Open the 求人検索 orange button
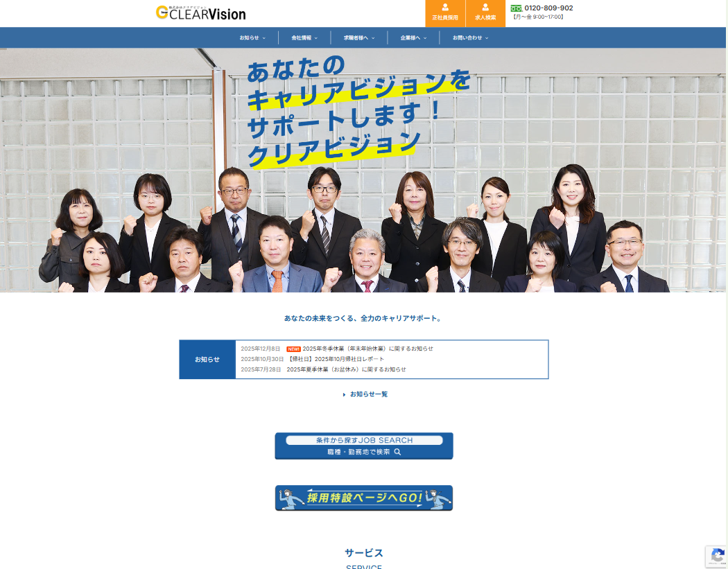Viewport: 728px width, 569px height. click(x=485, y=13)
